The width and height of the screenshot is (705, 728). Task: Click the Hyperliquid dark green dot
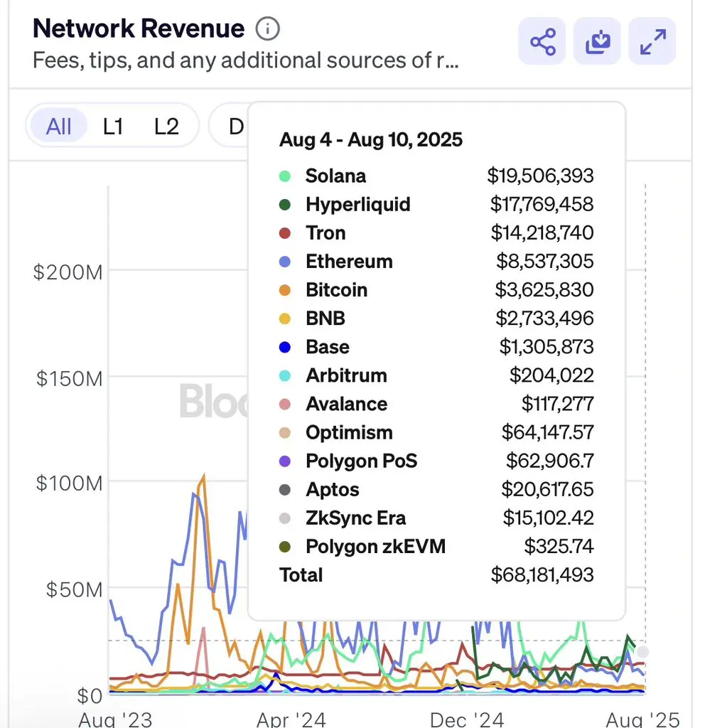point(284,205)
